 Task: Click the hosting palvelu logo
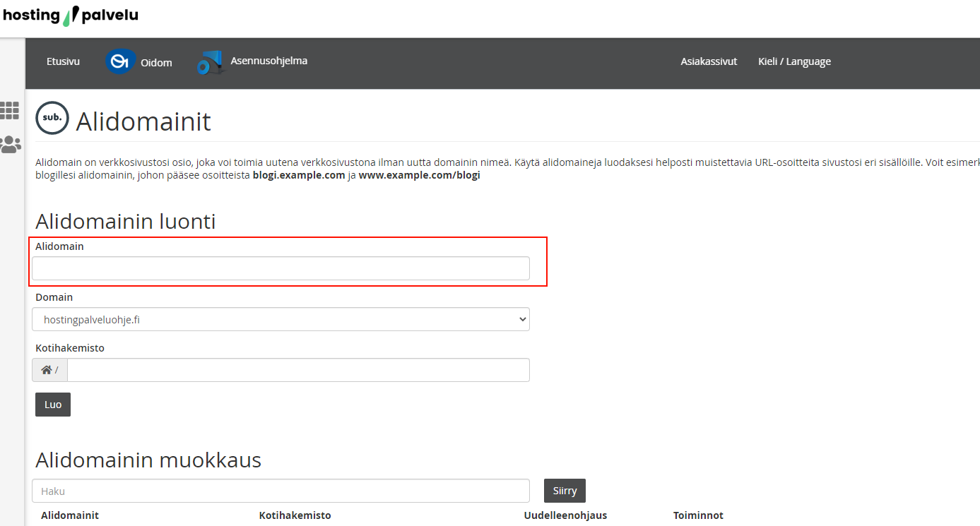(71, 16)
